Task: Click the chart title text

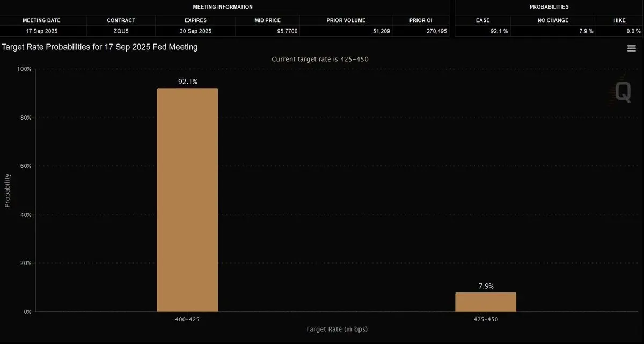Action: click(x=100, y=47)
